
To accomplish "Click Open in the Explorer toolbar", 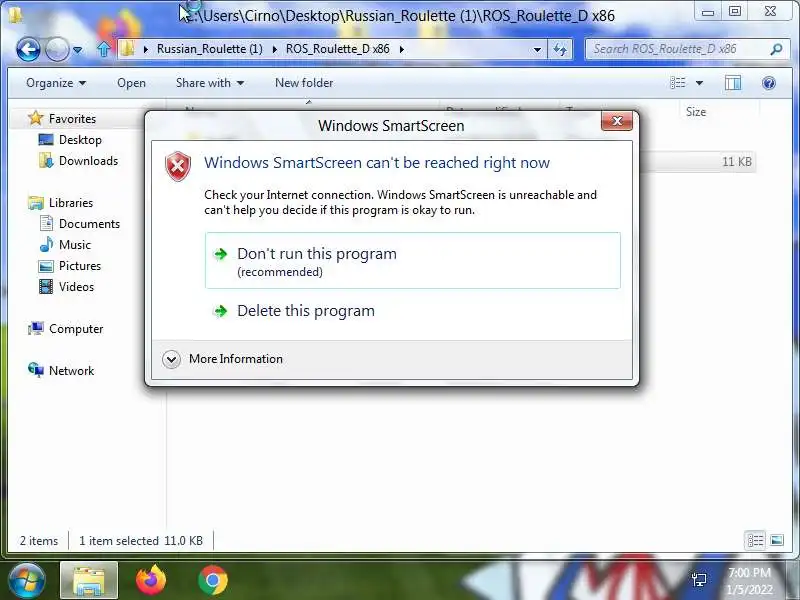I will pyautogui.click(x=131, y=83).
